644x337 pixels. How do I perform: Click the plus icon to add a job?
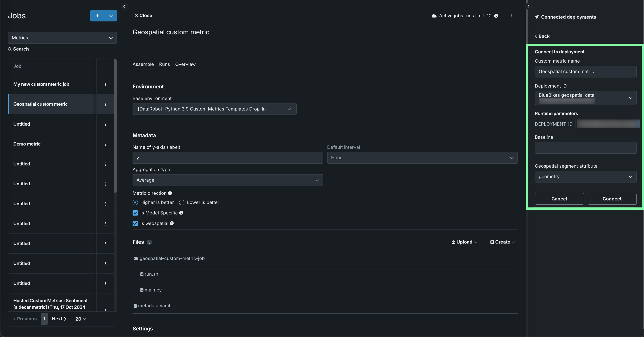click(97, 16)
